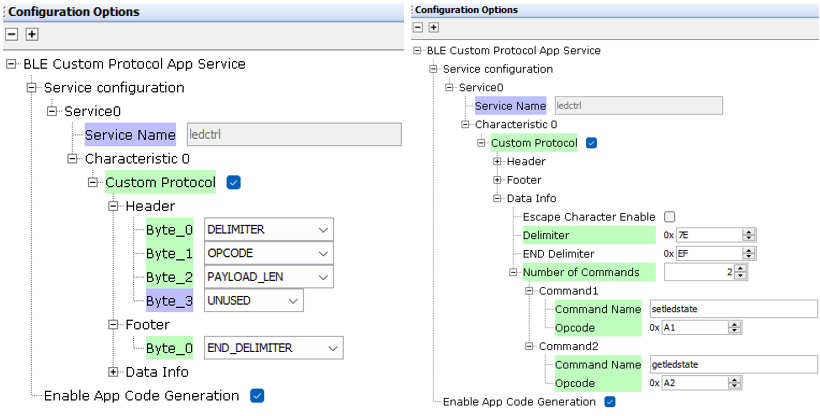This screenshot has width=820, height=416.
Task: Click END Delimiter hex value field EF
Action: (x=710, y=254)
